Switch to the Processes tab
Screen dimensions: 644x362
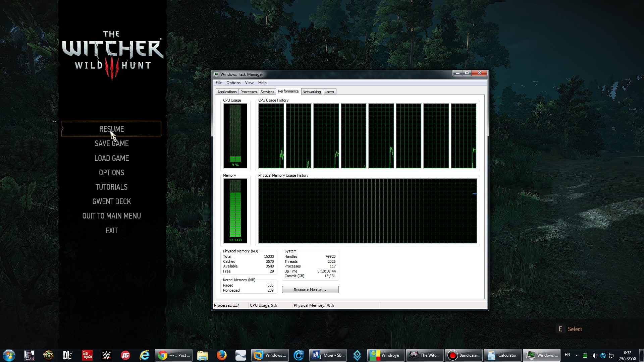click(248, 92)
